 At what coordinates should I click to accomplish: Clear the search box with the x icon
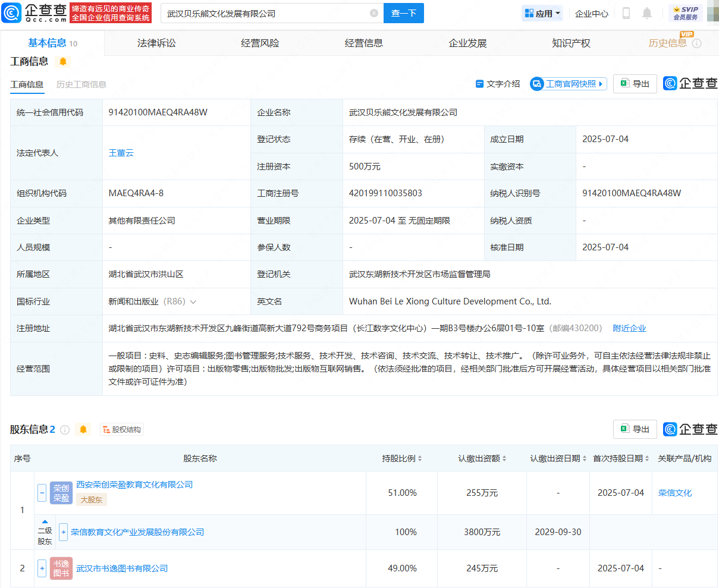pos(374,13)
